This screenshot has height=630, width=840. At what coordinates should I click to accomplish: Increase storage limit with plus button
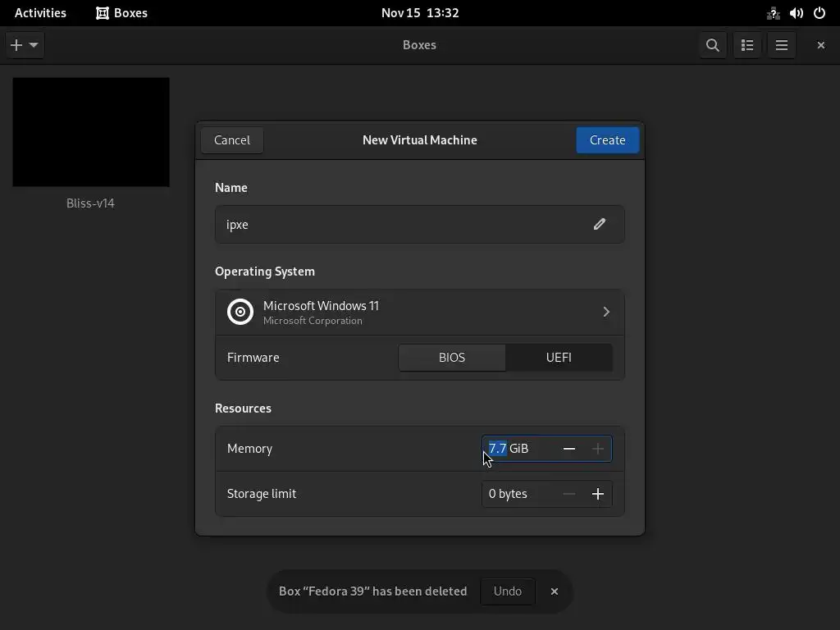[598, 494]
